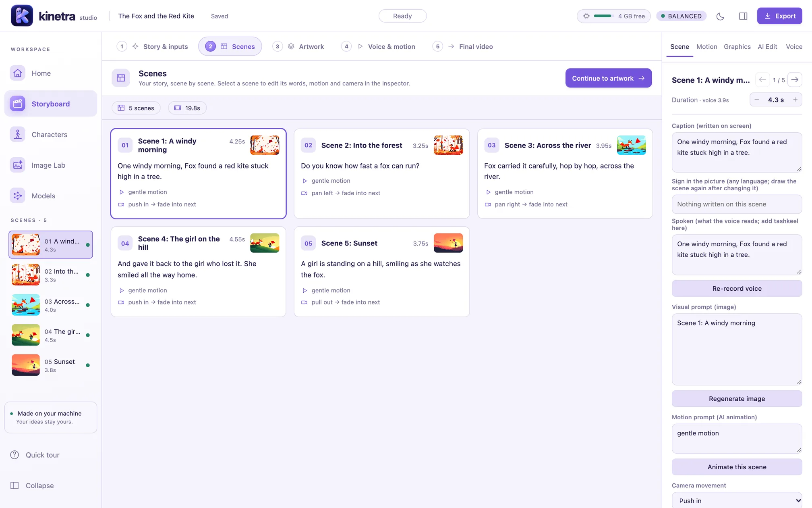The image size is (812, 508).
Task: Toggle the inspector panel layout icon
Action: [743, 16]
